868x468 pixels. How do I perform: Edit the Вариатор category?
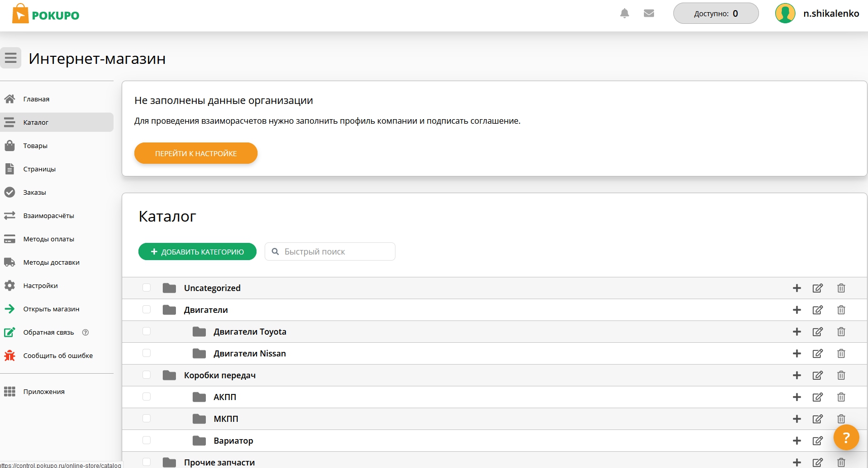(818, 441)
